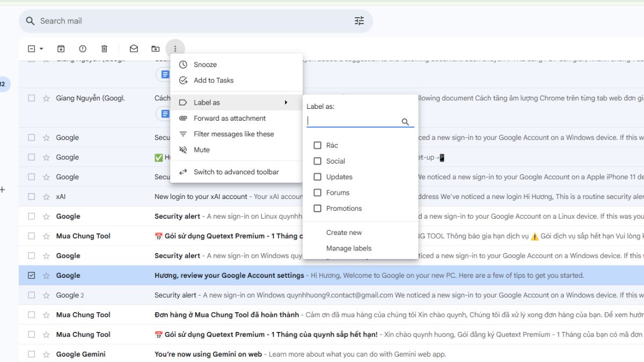Viewport: 644px width, 362px height.
Task: Check the Rác label checkbox
Action: click(317, 145)
